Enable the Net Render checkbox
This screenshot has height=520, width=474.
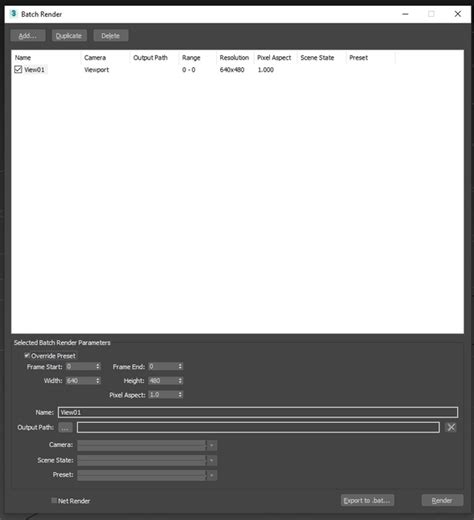pos(54,500)
